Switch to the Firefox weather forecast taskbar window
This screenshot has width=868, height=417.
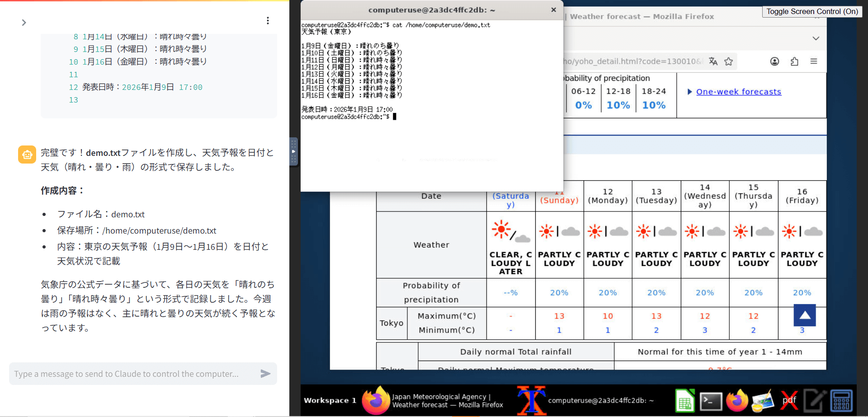click(x=433, y=400)
